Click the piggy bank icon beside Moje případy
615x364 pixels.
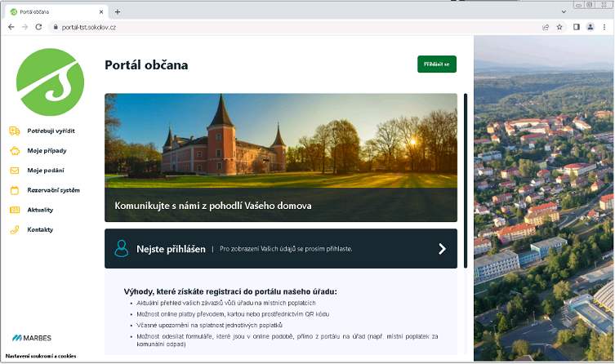tap(14, 151)
